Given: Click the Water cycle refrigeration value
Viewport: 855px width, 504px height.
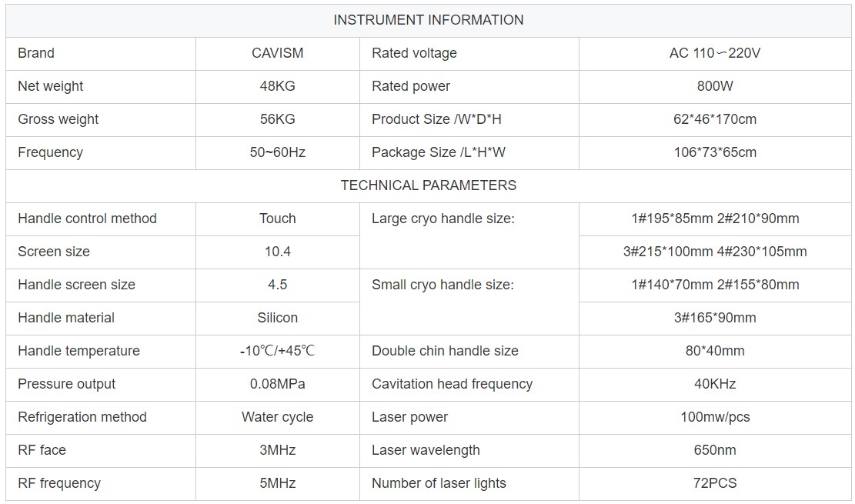Looking at the screenshot, I should pyautogui.click(x=277, y=417).
